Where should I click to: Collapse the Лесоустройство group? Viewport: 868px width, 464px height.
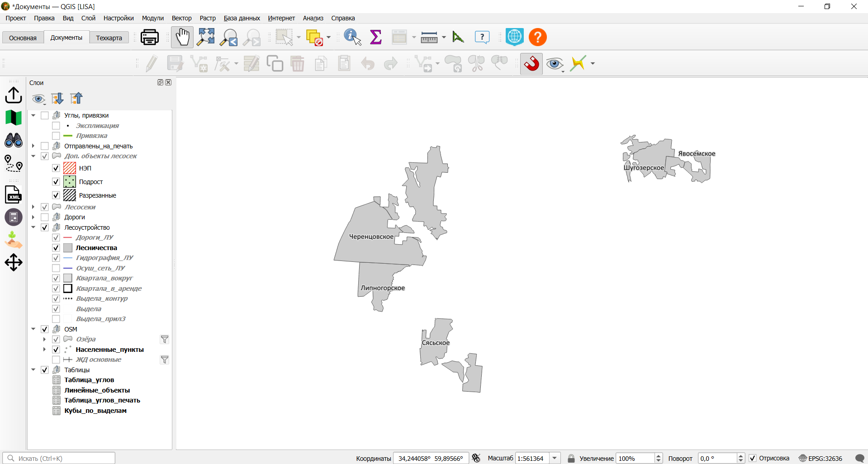point(33,227)
